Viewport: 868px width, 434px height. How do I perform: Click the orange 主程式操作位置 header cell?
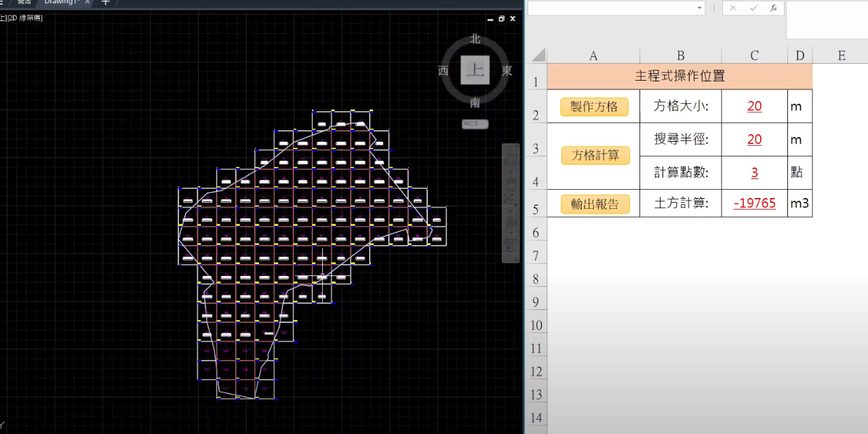point(679,76)
